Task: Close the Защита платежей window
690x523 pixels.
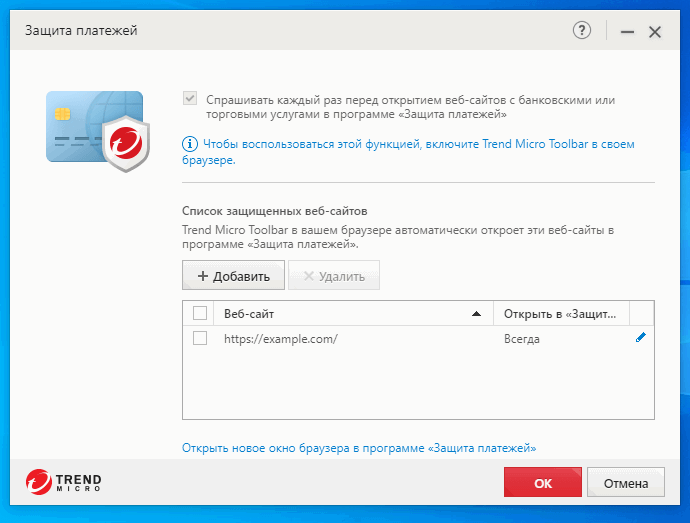Action: pos(655,32)
